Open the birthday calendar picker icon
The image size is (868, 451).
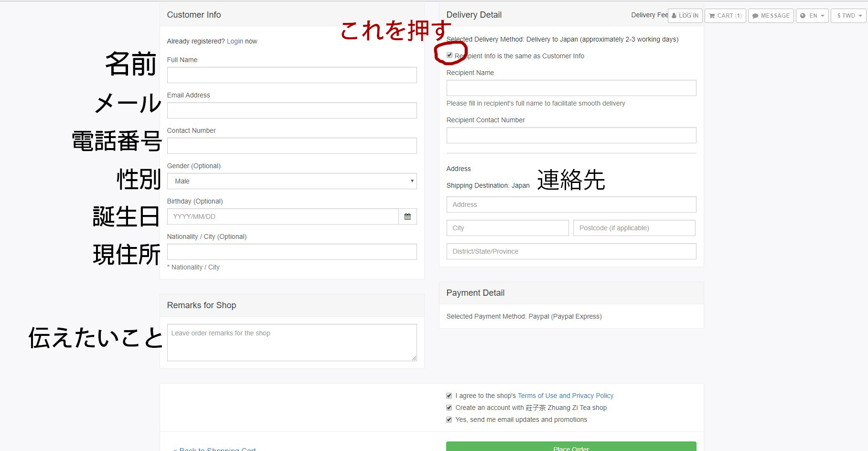(407, 216)
